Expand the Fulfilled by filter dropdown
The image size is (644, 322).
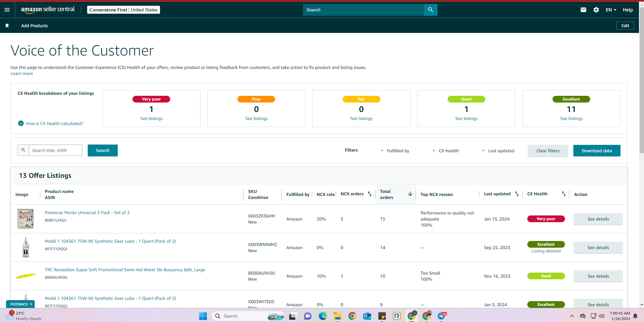pyautogui.click(x=395, y=151)
